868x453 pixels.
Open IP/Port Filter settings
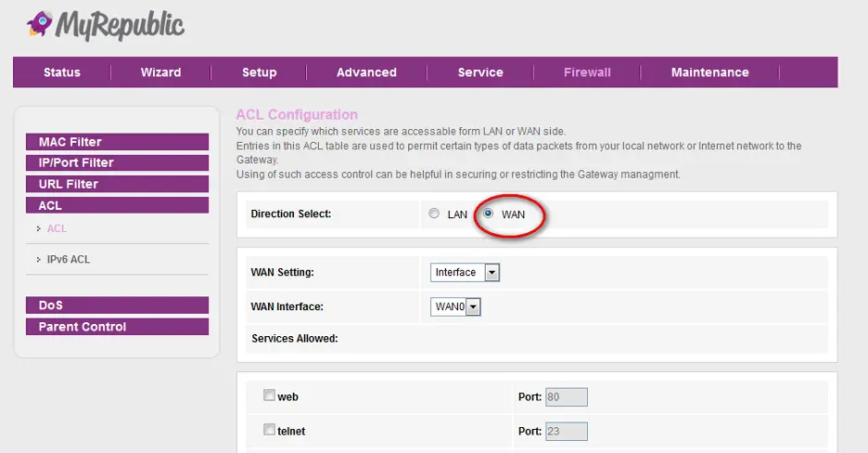117,162
